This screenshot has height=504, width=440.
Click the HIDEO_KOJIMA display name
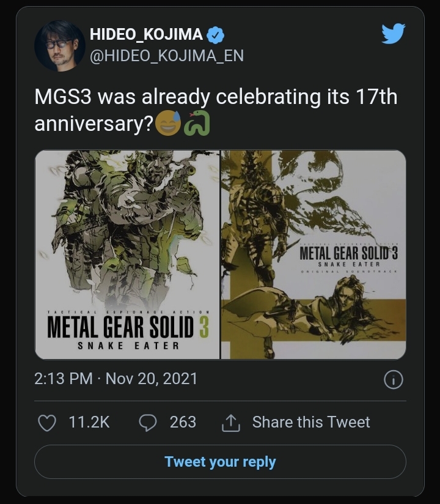coord(146,35)
